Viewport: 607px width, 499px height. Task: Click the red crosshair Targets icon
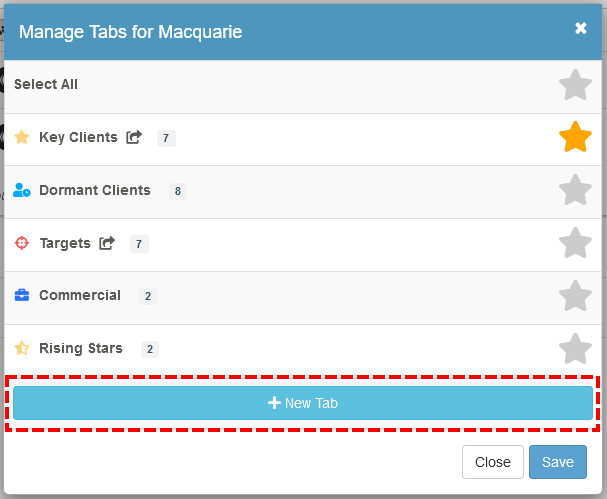coord(22,243)
